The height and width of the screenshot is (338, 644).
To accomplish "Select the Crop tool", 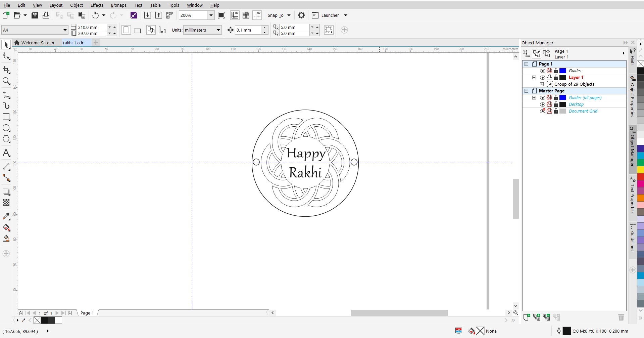I will 6,70.
